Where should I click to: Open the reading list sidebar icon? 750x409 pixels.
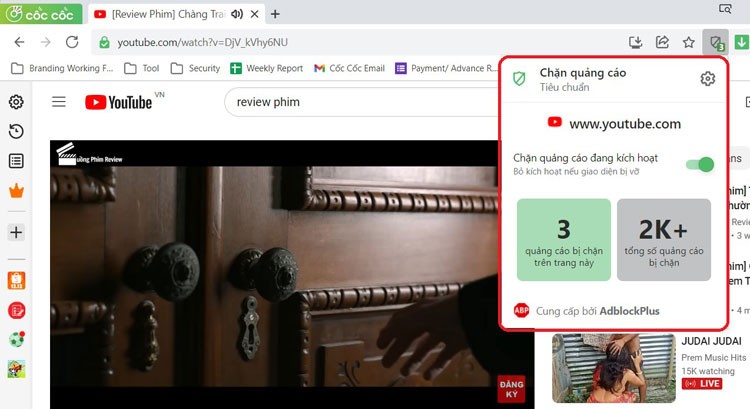(16, 161)
